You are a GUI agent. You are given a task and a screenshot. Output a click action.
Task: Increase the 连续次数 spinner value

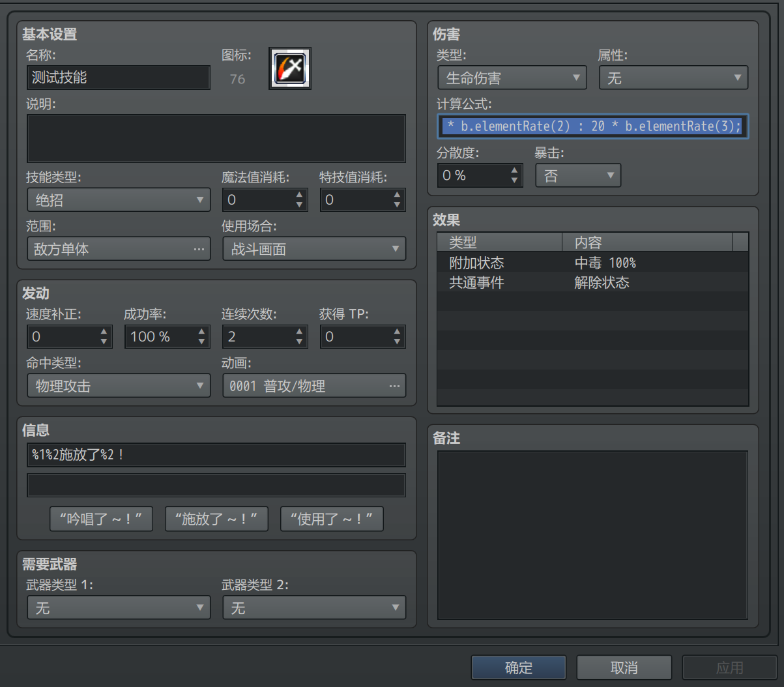(300, 331)
